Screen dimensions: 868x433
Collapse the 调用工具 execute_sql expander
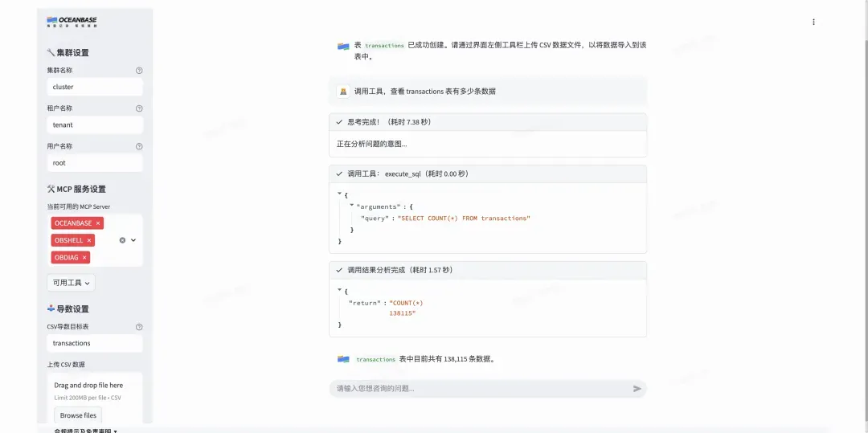tap(488, 174)
